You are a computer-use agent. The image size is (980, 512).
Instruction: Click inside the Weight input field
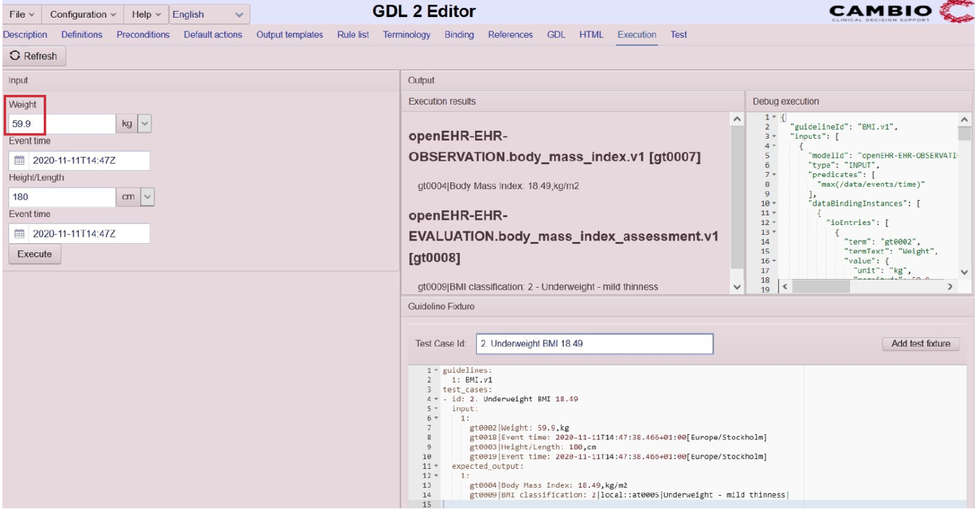(x=59, y=123)
